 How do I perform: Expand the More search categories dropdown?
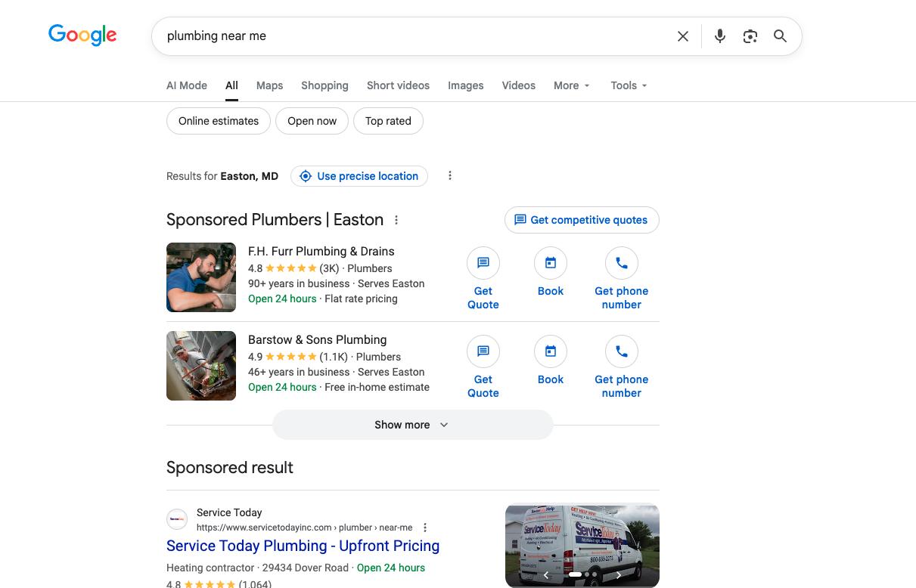571,85
